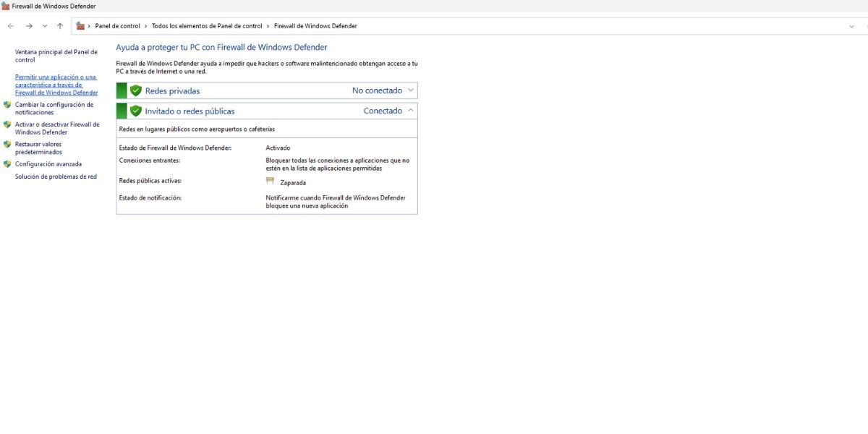The width and height of the screenshot is (868, 434).
Task: Expand chevron after Todos los elementos breadcrumb
Action: coord(268,26)
